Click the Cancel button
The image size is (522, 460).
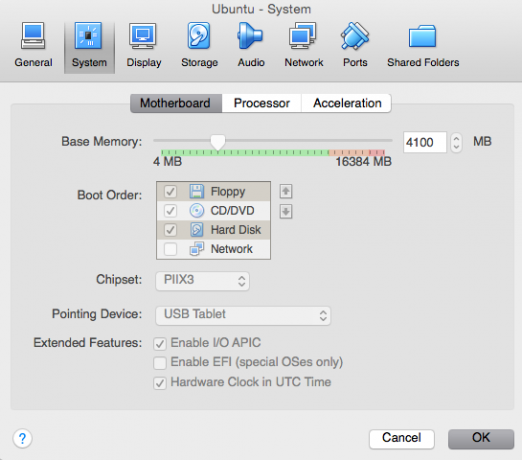pos(402,439)
